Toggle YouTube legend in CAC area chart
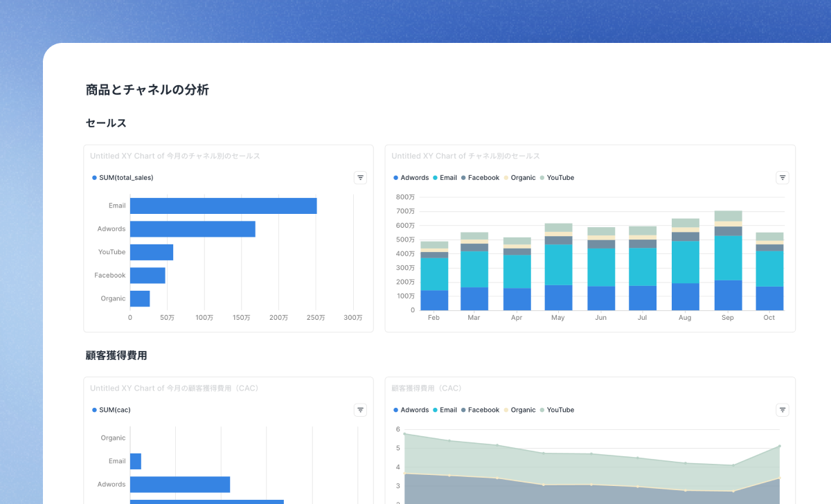This screenshot has width=831, height=504. [x=557, y=410]
